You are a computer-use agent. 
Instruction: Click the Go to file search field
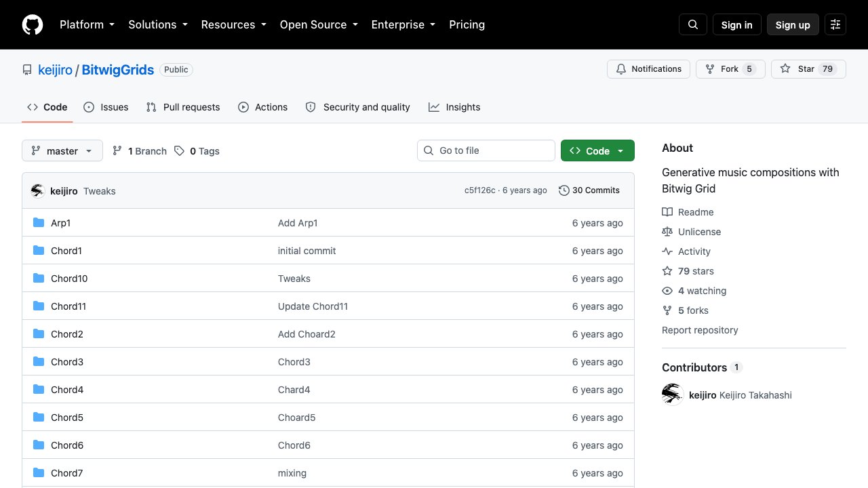point(486,150)
